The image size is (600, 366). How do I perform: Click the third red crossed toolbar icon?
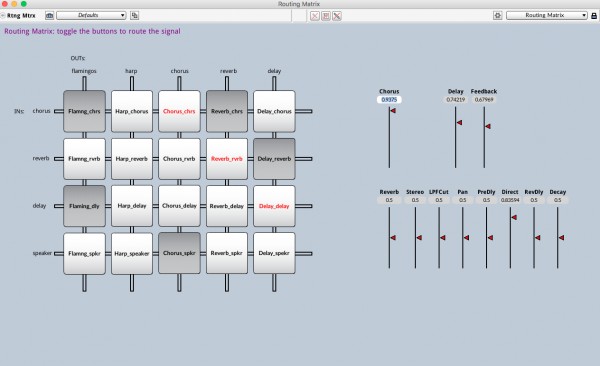(337, 16)
